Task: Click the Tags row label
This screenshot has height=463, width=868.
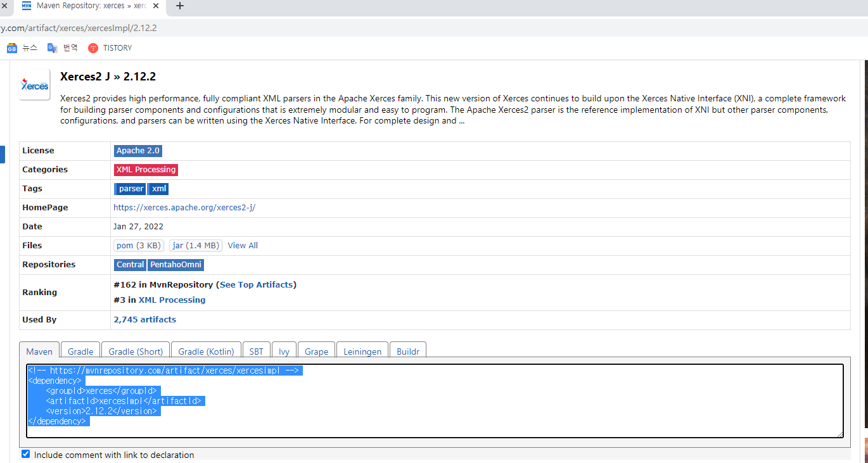Action: click(32, 189)
